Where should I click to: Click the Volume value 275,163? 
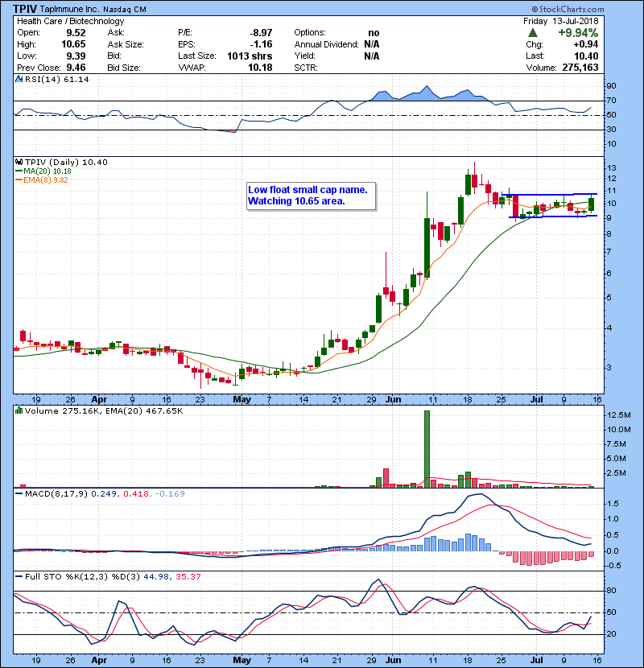tap(580, 68)
